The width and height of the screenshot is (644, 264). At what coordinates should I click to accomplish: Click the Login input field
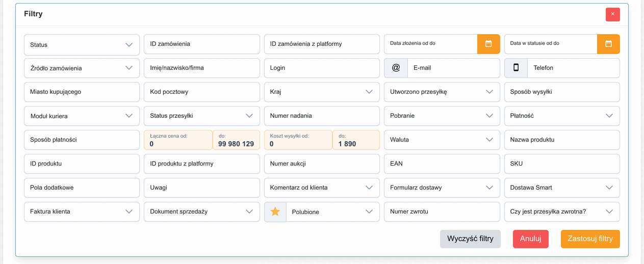322,68
